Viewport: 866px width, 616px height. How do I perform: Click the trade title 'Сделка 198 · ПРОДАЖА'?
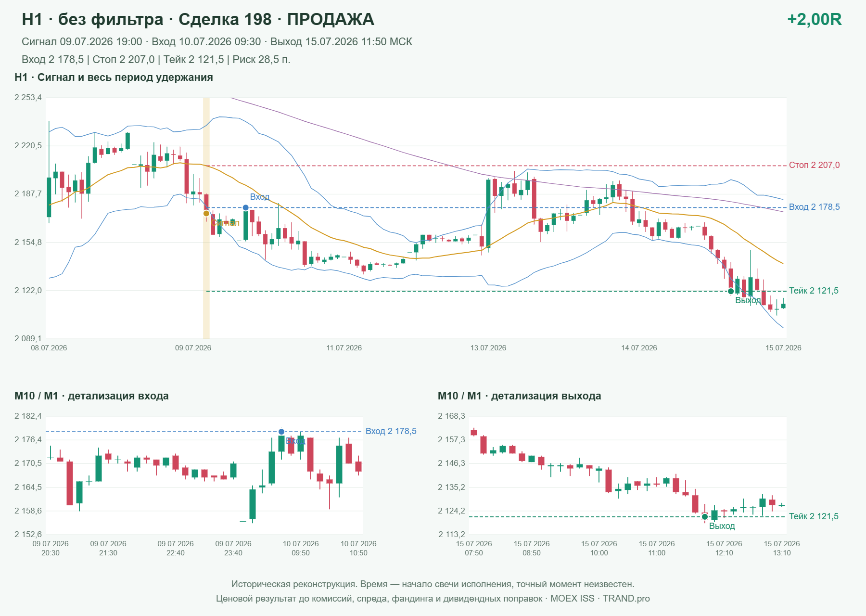coord(276,19)
